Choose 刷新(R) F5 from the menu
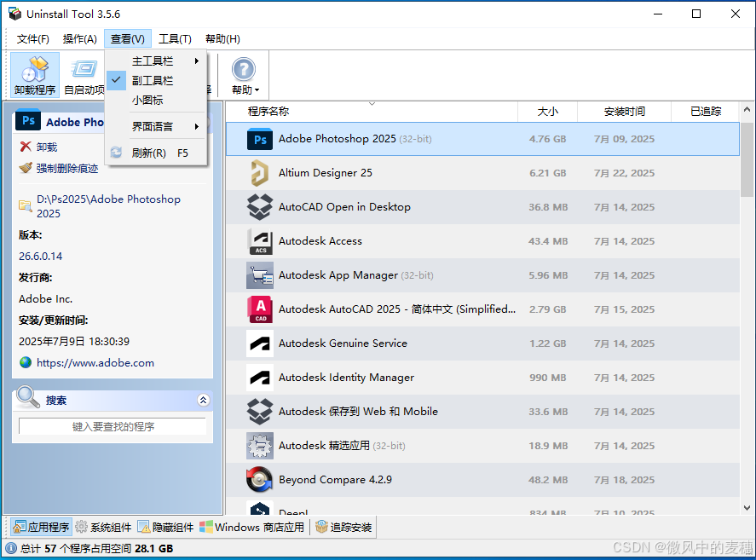Screen dimensions: 756x560 click(156, 153)
